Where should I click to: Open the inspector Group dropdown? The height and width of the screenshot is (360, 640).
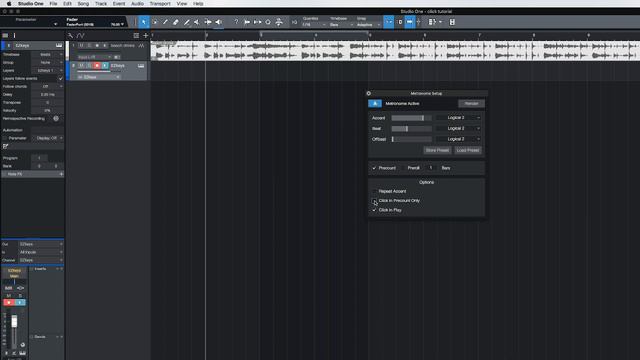click(47, 62)
